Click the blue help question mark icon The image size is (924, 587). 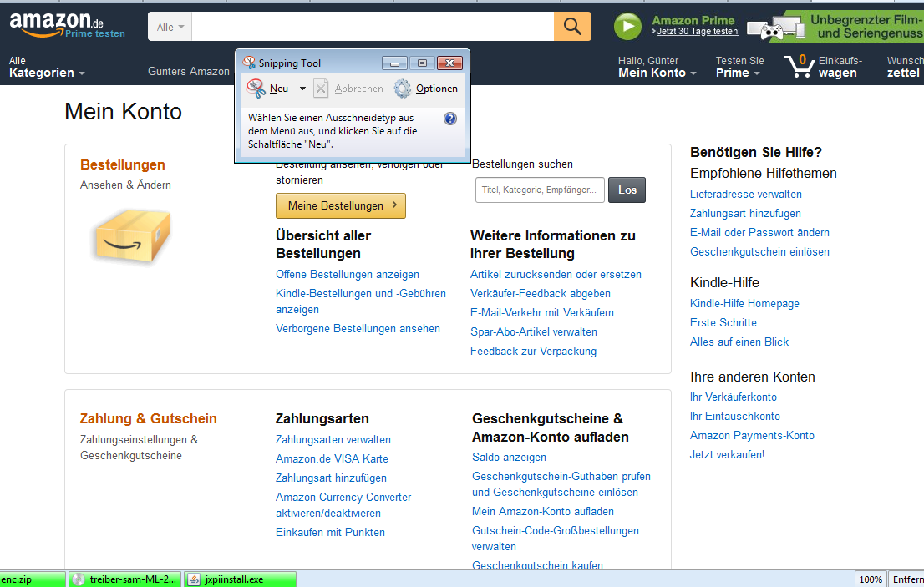click(450, 119)
